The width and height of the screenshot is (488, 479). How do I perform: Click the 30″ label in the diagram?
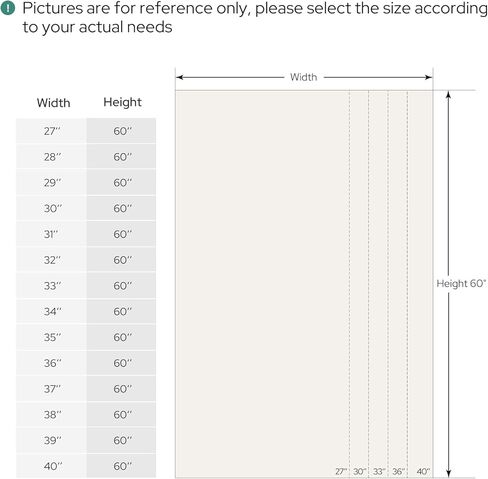[360, 472]
